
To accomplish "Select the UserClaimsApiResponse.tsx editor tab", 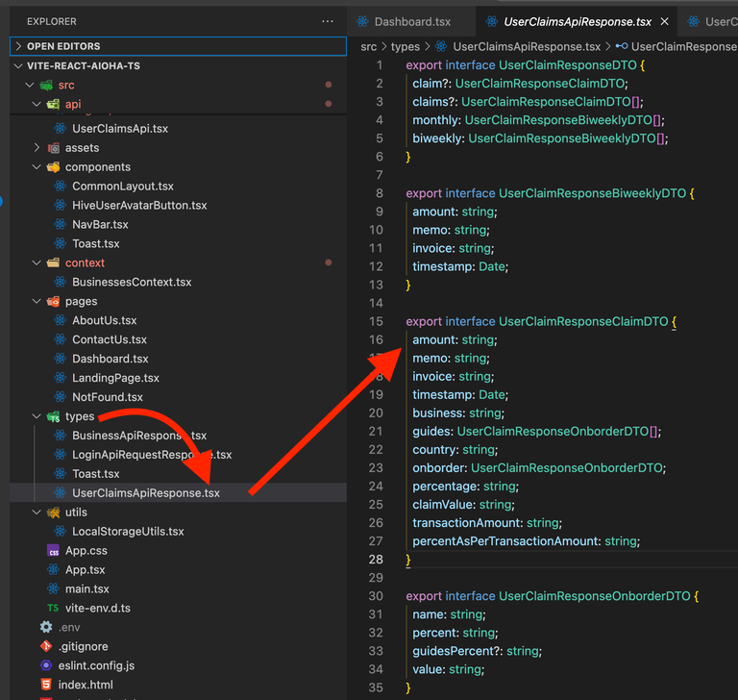I will coord(578,22).
